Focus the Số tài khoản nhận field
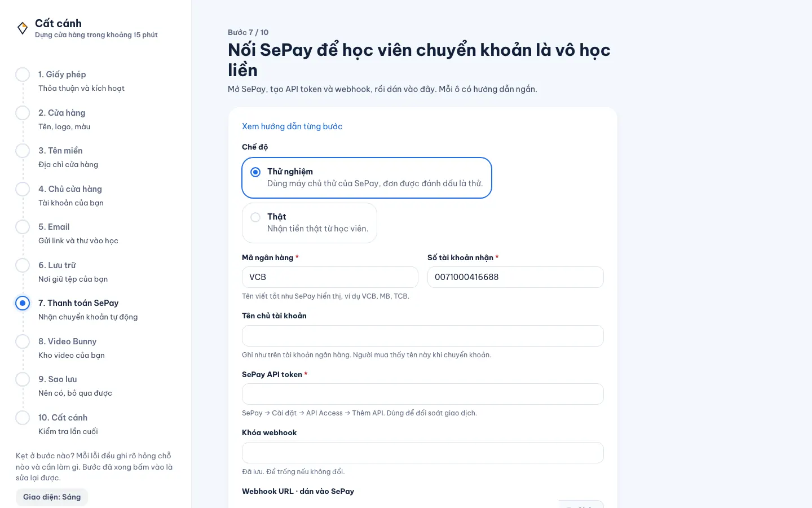This screenshot has width=812, height=508. tap(515, 277)
